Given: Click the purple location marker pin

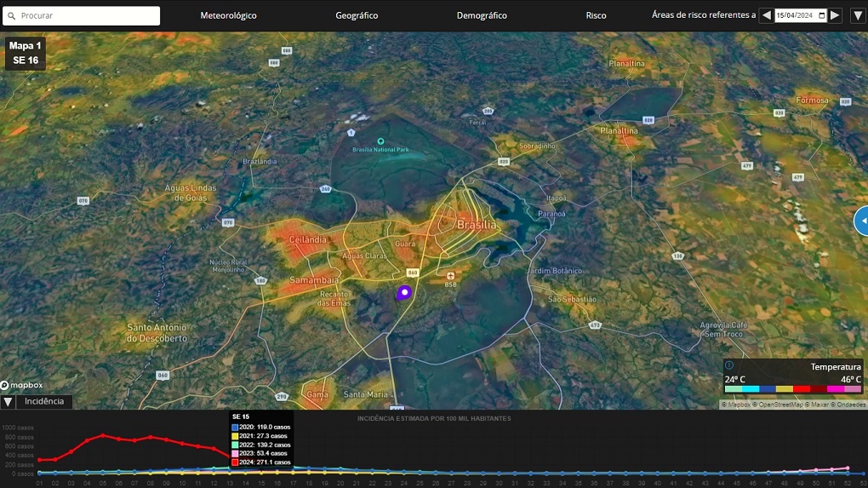Looking at the screenshot, I should pos(404,292).
